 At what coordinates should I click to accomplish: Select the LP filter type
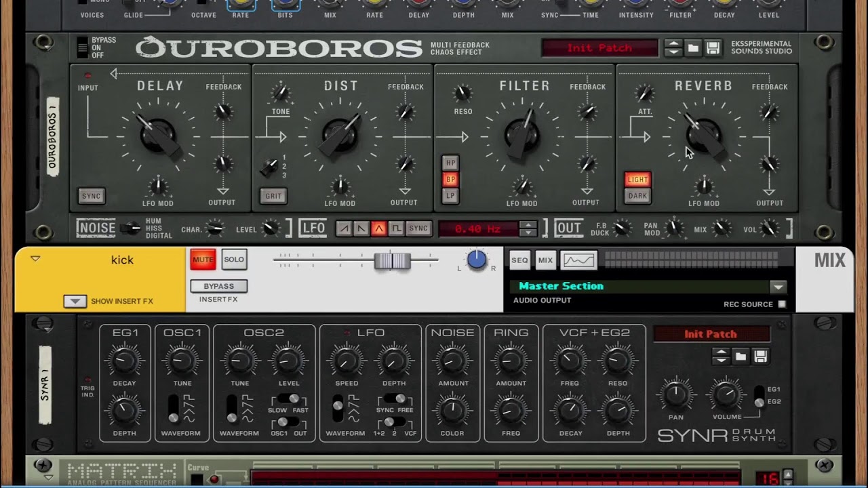coord(450,196)
